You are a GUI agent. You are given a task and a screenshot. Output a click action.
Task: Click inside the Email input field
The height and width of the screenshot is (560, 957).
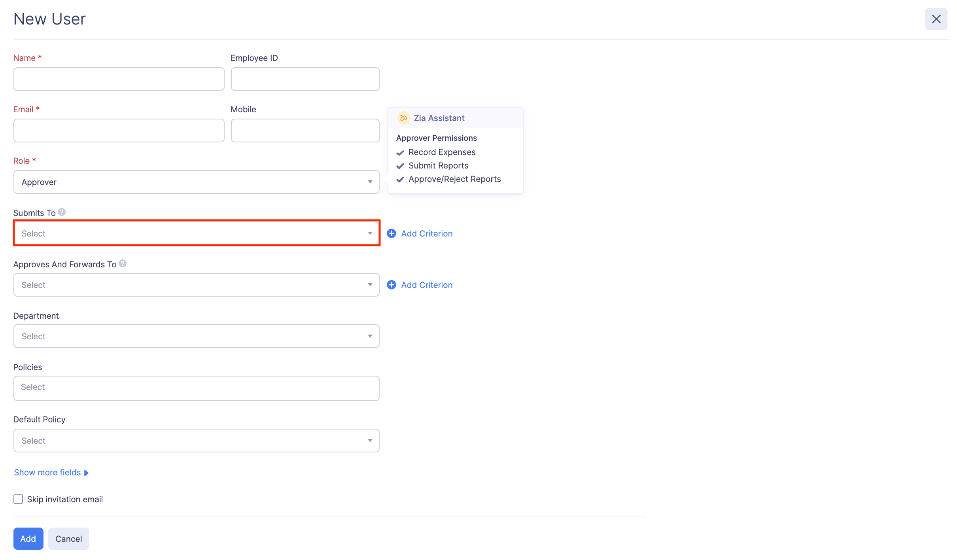click(119, 130)
